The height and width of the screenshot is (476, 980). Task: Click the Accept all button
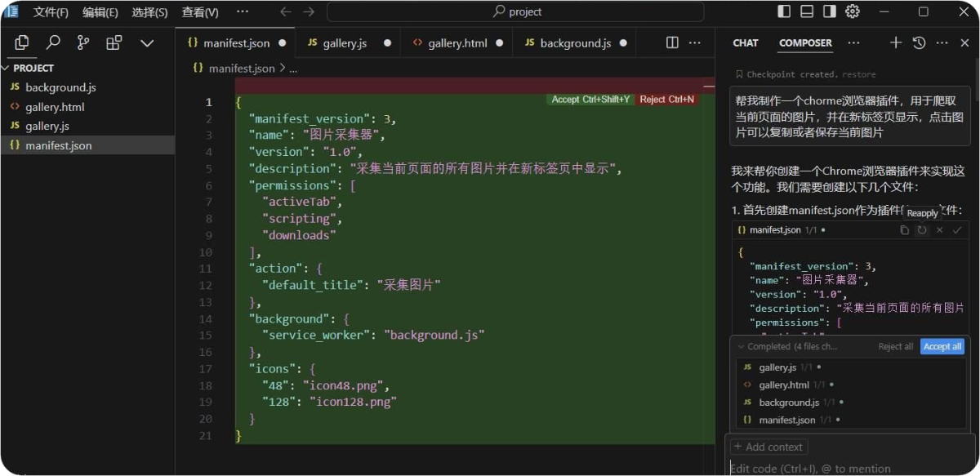[x=942, y=346]
